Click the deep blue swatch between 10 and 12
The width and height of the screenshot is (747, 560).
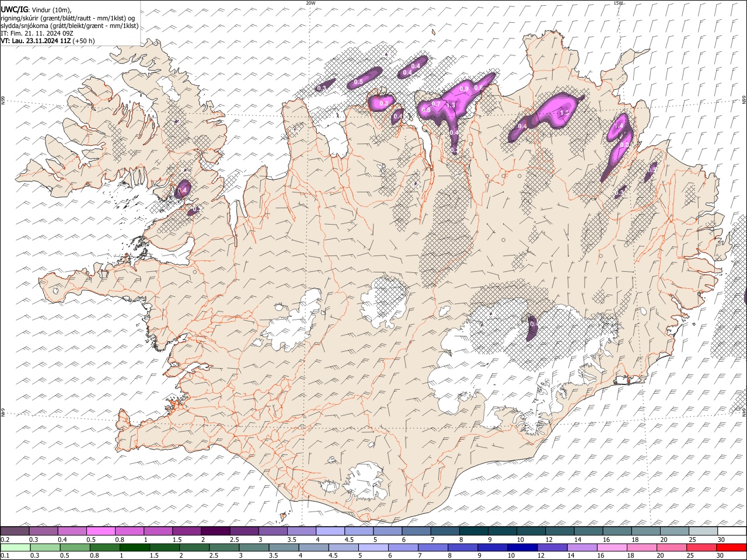[522, 547]
